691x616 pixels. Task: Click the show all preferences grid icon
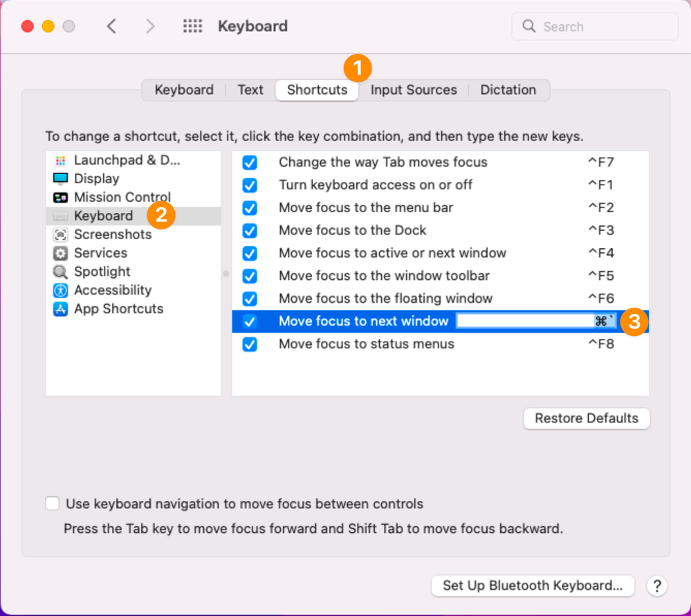[192, 27]
